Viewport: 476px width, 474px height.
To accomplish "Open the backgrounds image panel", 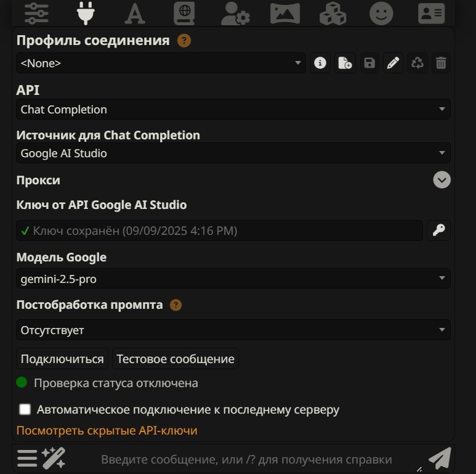I will click(284, 13).
